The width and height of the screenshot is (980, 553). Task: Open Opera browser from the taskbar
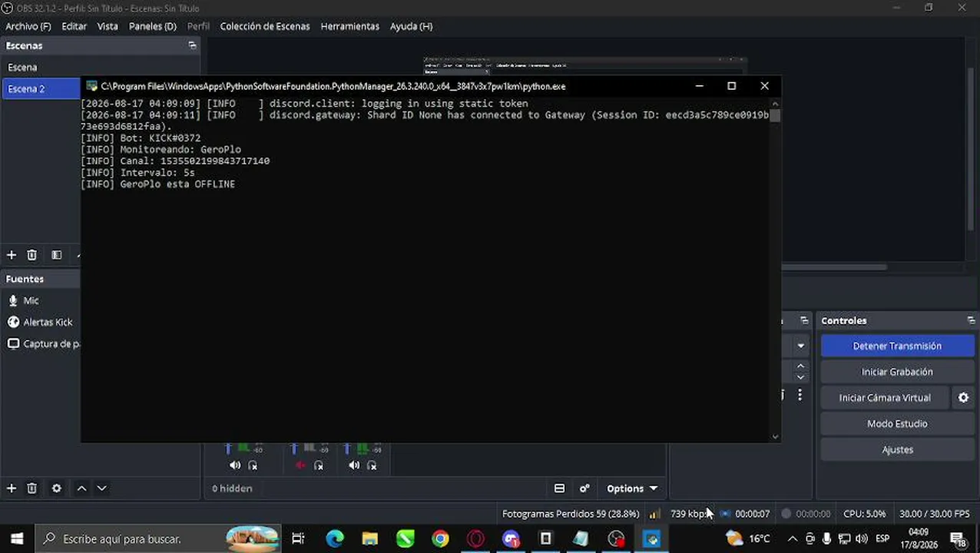click(x=475, y=539)
